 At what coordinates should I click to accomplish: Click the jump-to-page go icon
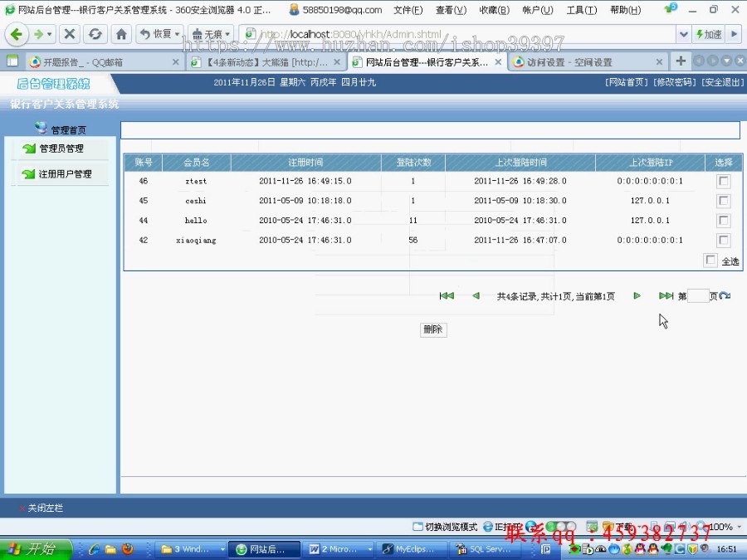(725, 295)
